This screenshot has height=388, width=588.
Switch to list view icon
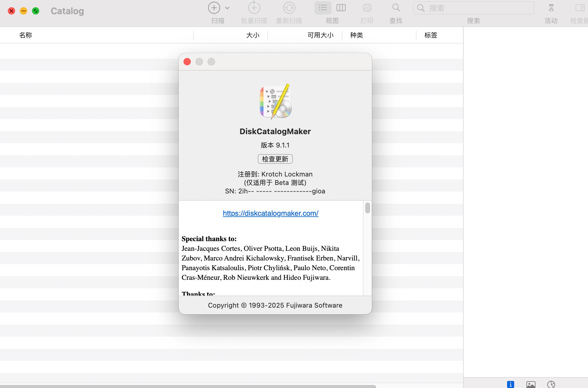(x=323, y=8)
